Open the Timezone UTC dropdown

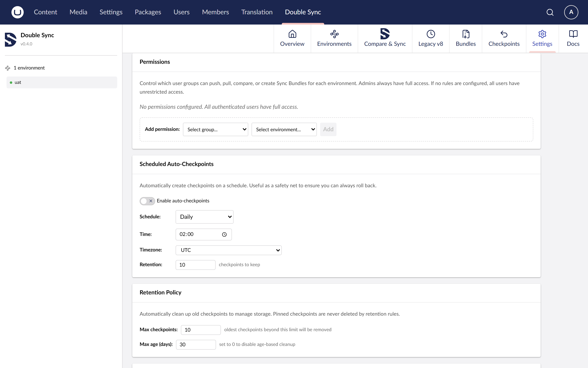(229, 250)
